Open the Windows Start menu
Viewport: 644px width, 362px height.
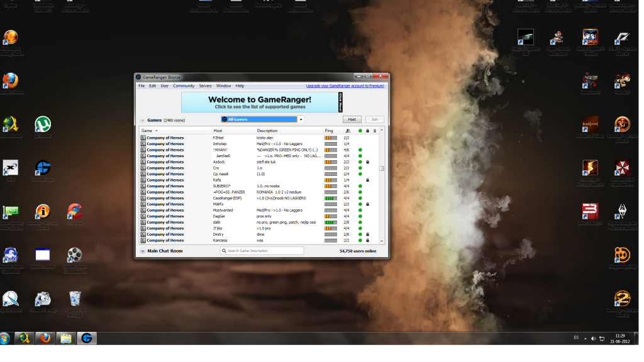5,338
